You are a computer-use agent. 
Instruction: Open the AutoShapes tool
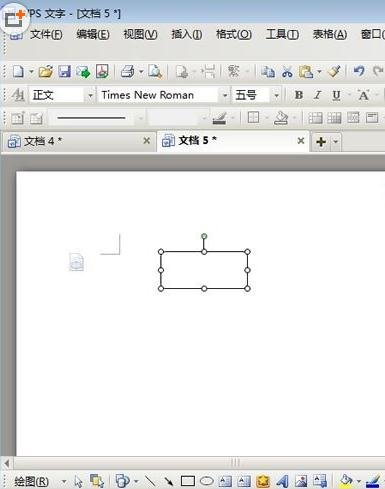tap(123, 481)
